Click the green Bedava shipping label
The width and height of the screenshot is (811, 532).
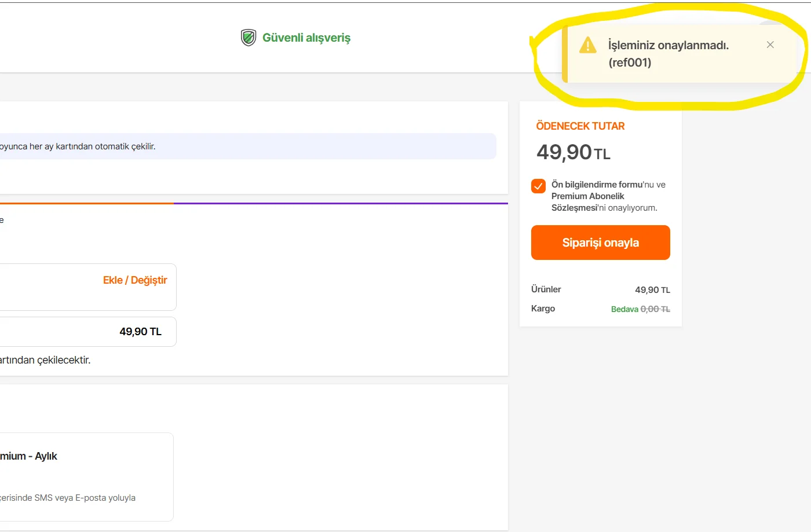click(x=624, y=309)
